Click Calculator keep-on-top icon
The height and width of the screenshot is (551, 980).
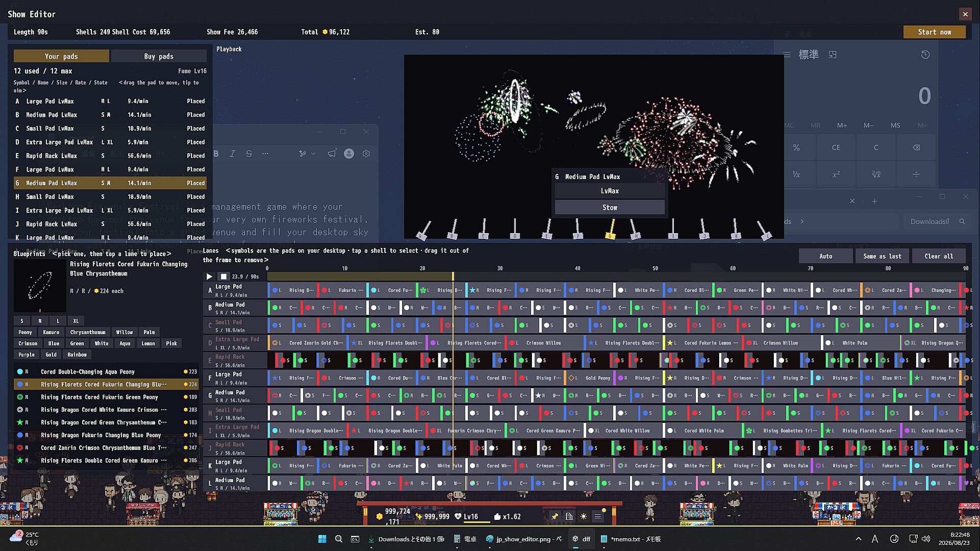pos(832,55)
